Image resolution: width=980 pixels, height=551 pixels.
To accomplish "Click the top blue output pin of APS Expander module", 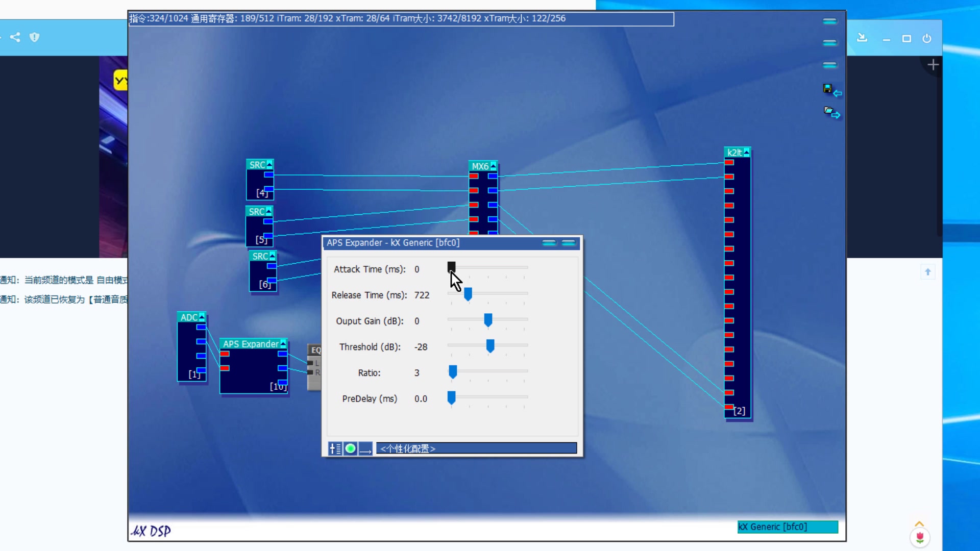I will pos(282,354).
